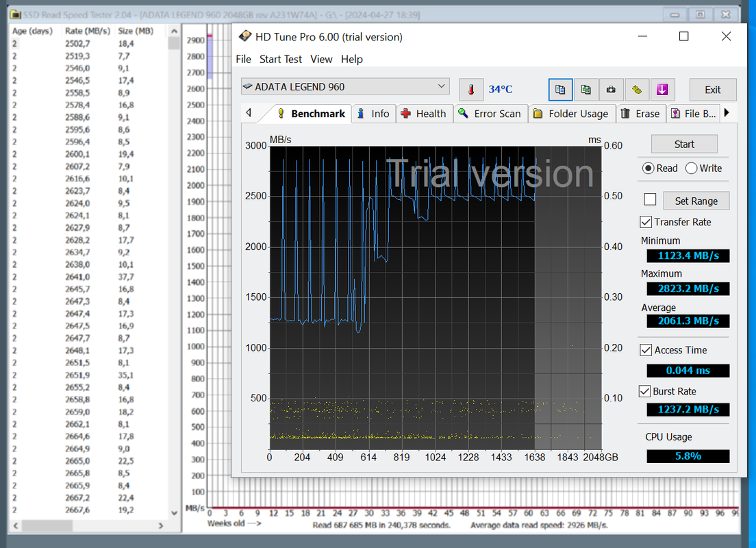Viewport: 756px width, 548px height.
Task: Click the copy text to clipboard icon
Action: click(x=560, y=89)
